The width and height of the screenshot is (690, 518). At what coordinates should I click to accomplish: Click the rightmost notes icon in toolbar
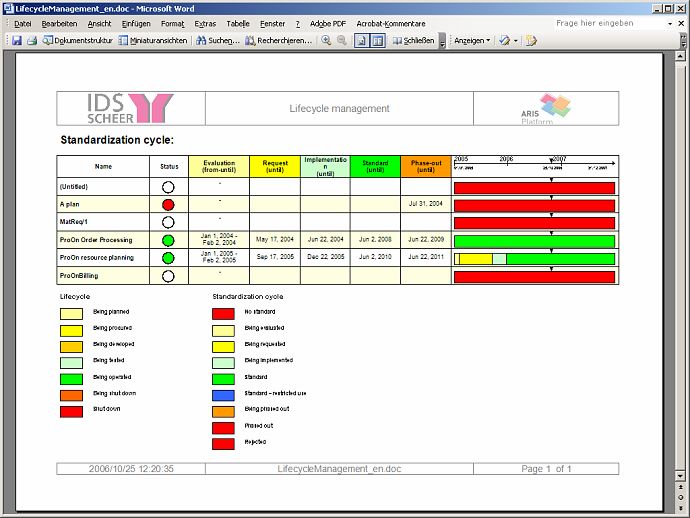click(531, 41)
